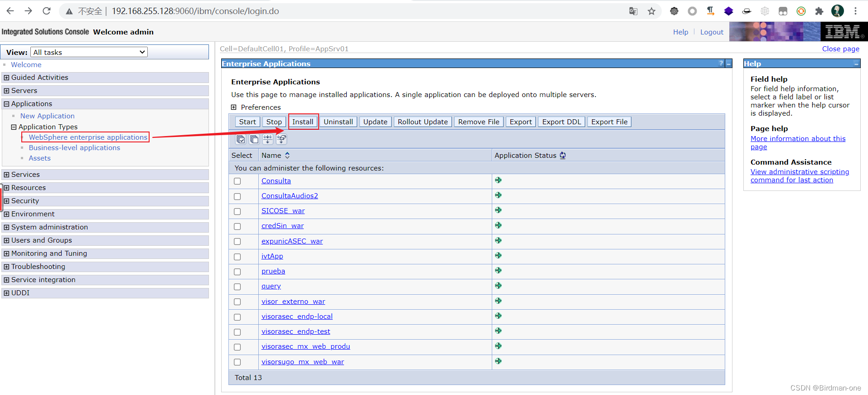Click the Close page link
This screenshot has height=395, width=868.
tap(840, 49)
